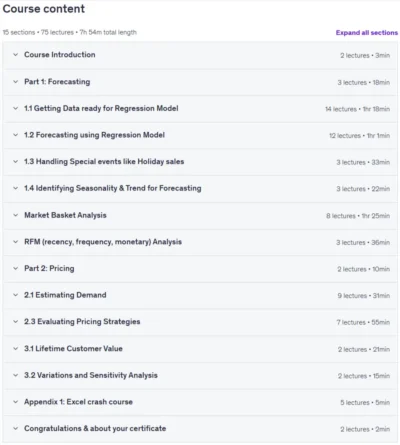Select Part 2: Pricing section title
This screenshot has height=445, width=400.
pos(49,269)
